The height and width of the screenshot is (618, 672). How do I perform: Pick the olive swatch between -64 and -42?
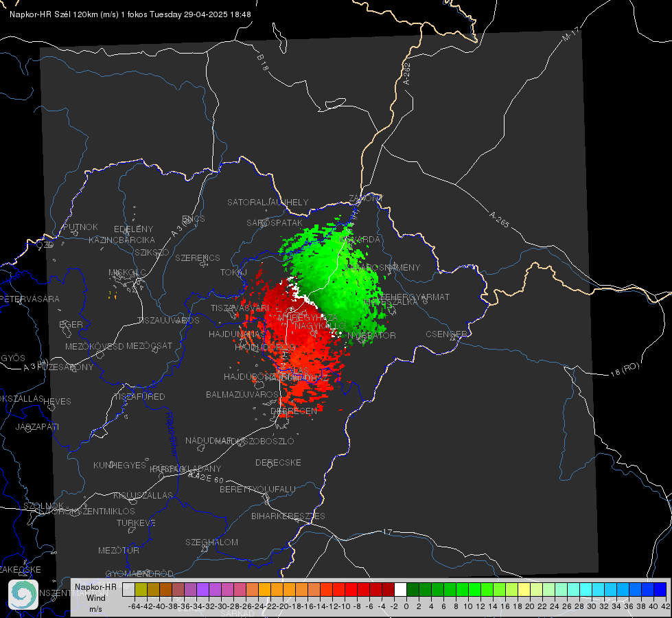tap(141, 589)
